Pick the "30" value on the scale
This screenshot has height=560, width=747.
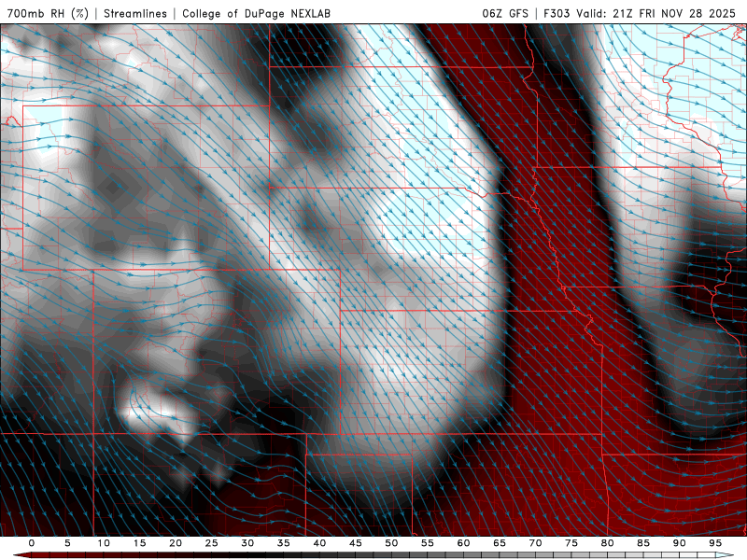tap(247, 543)
